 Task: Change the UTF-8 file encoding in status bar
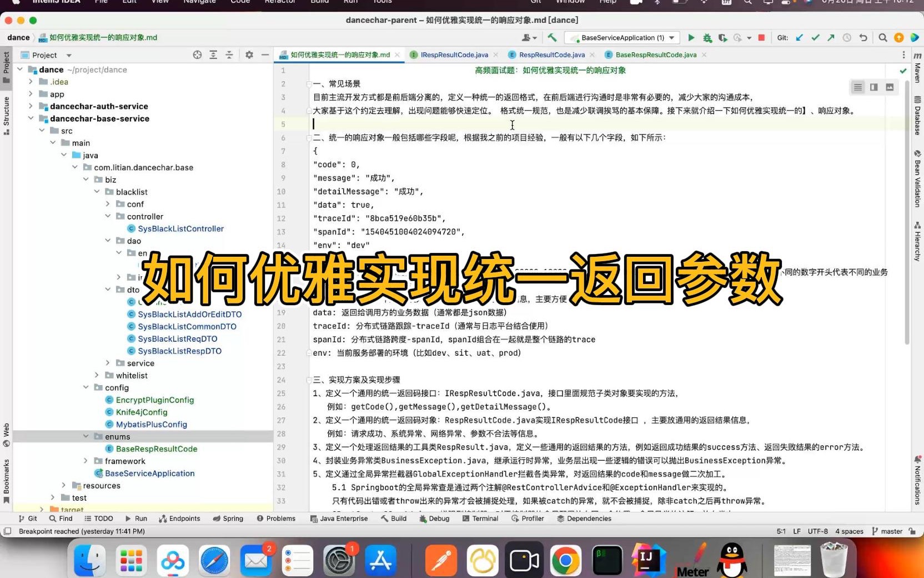coord(818,531)
